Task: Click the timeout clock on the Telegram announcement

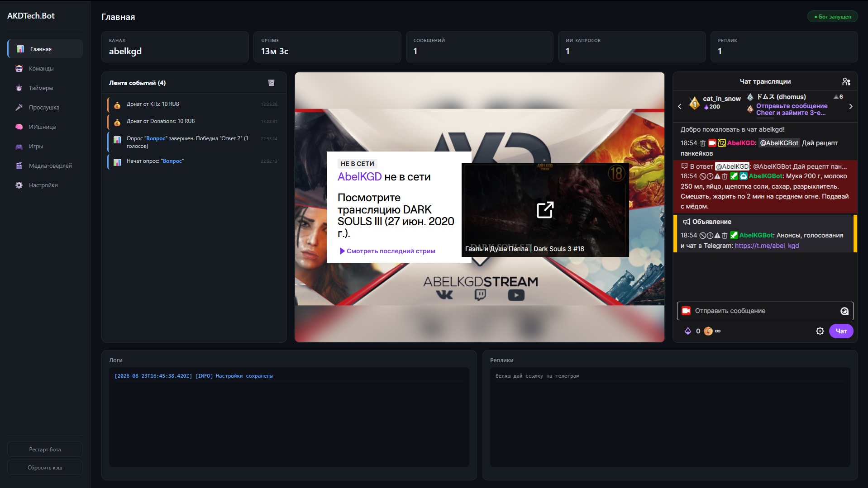Action: pos(710,236)
